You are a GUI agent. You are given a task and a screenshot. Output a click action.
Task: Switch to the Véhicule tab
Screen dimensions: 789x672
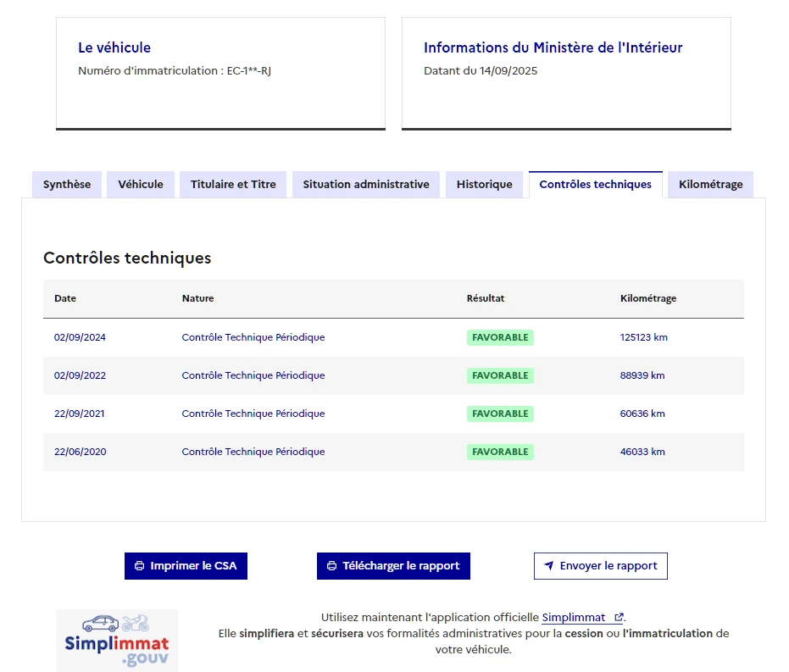click(141, 185)
